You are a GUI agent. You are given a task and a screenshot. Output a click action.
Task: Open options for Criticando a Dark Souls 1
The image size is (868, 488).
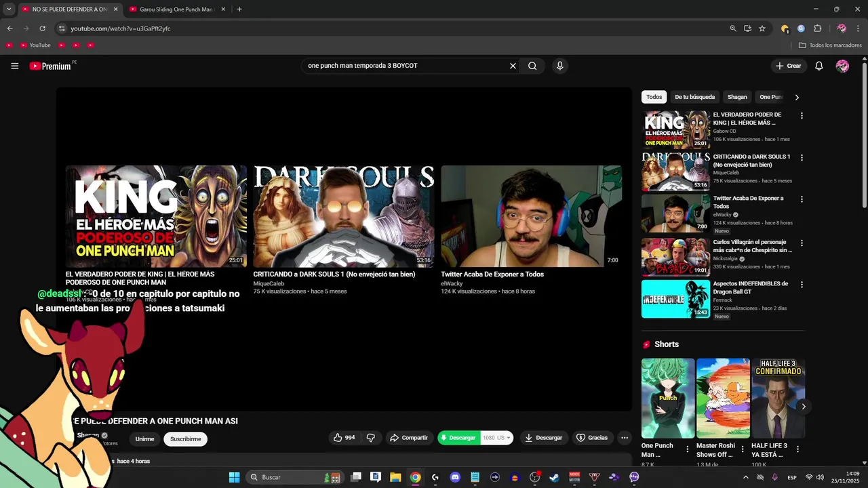click(802, 158)
